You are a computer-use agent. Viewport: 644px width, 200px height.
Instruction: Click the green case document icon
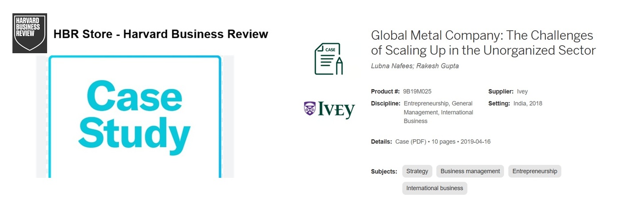(x=329, y=59)
